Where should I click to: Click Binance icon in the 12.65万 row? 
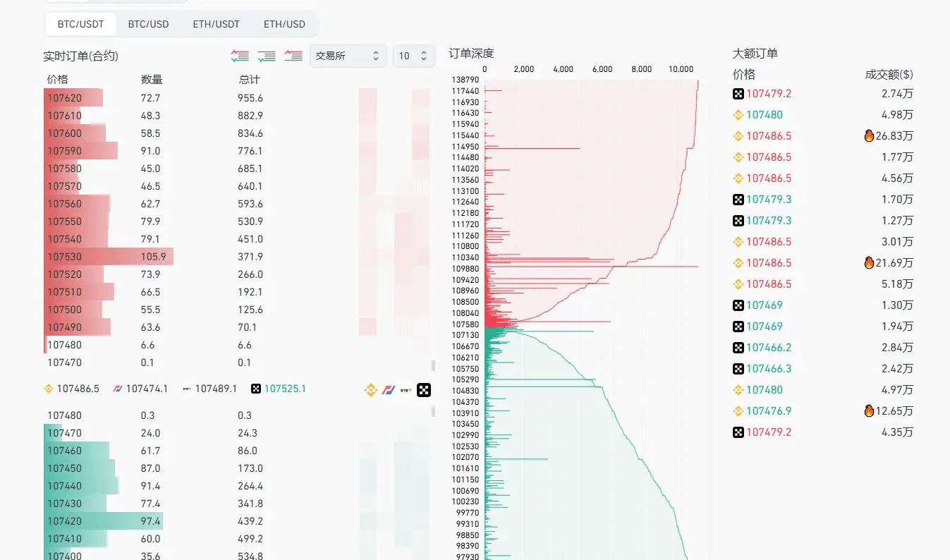click(738, 411)
